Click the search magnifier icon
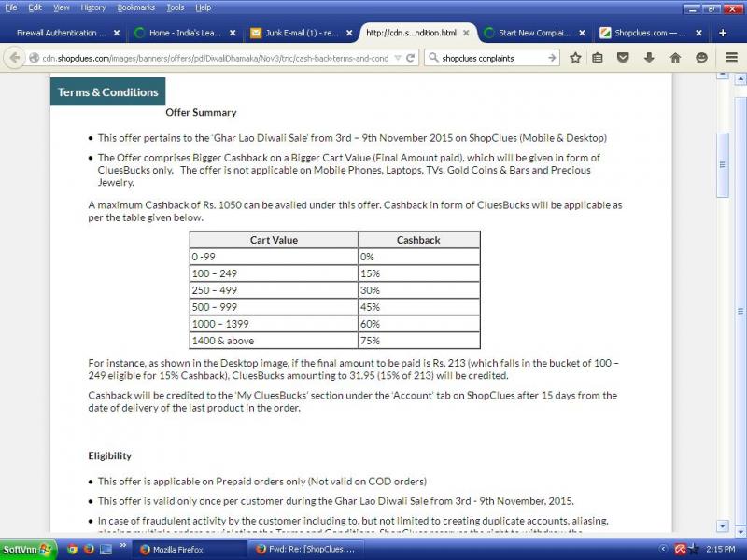747x560 pixels. (x=433, y=58)
